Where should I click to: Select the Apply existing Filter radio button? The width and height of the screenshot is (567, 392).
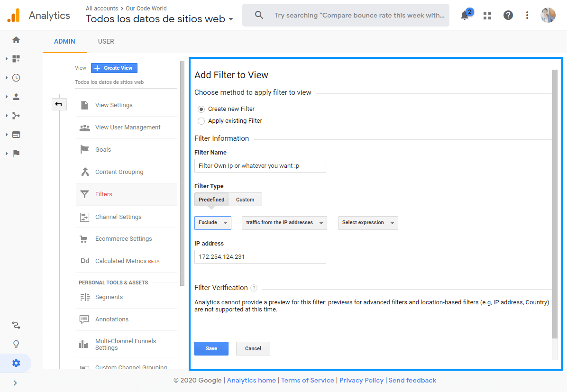pyautogui.click(x=201, y=121)
